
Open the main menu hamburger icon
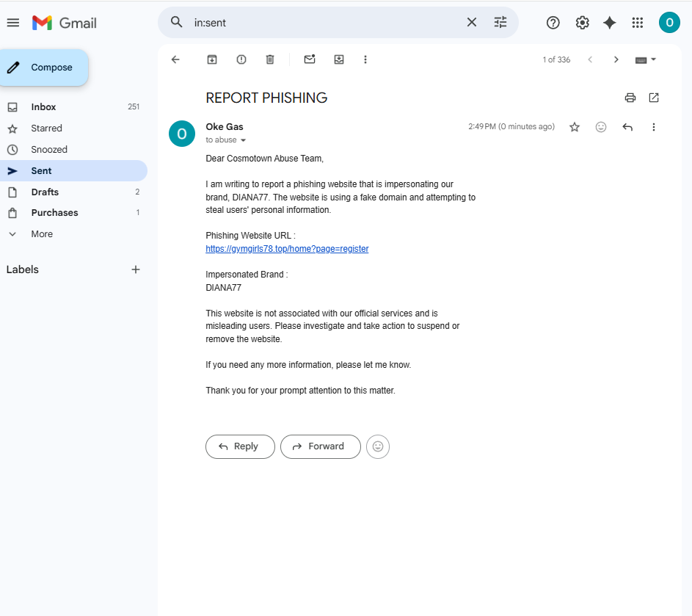13,23
